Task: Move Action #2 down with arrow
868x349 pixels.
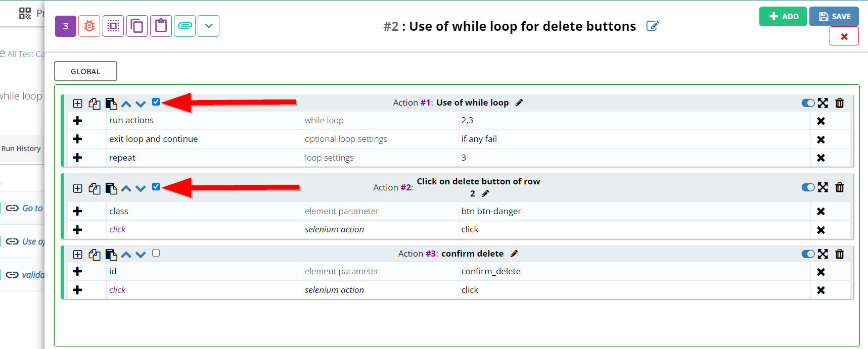Action: click(141, 189)
